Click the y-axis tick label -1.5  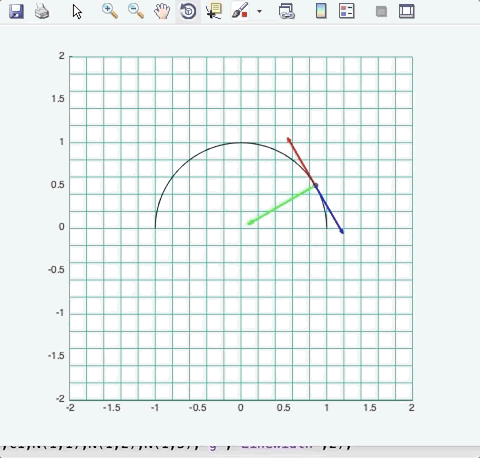(56, 356)
